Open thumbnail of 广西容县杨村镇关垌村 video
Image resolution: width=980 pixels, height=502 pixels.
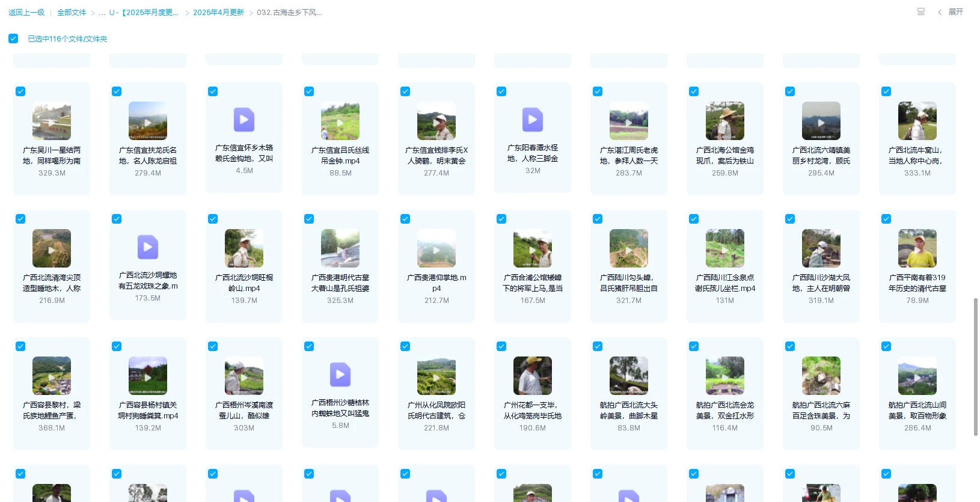148,376
